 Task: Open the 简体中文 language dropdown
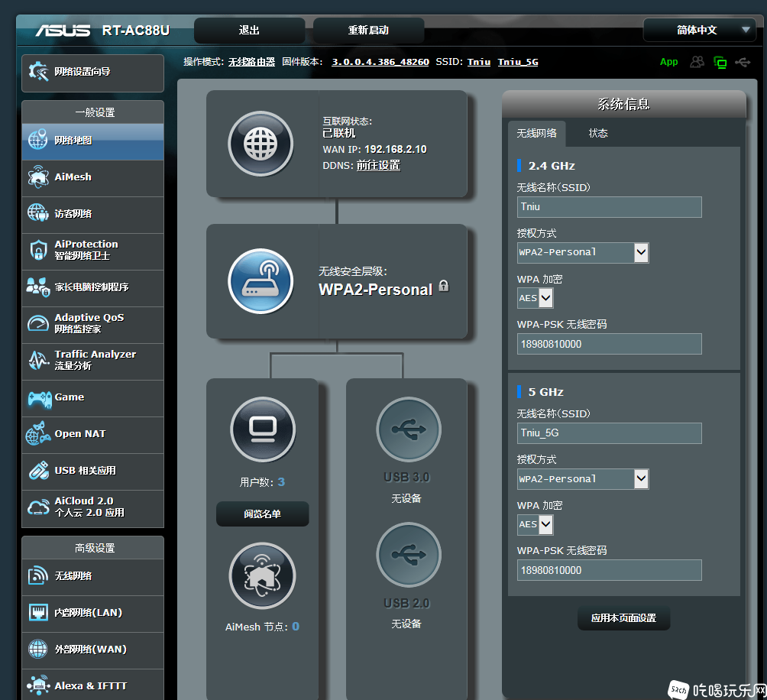[x=699, y=31]
